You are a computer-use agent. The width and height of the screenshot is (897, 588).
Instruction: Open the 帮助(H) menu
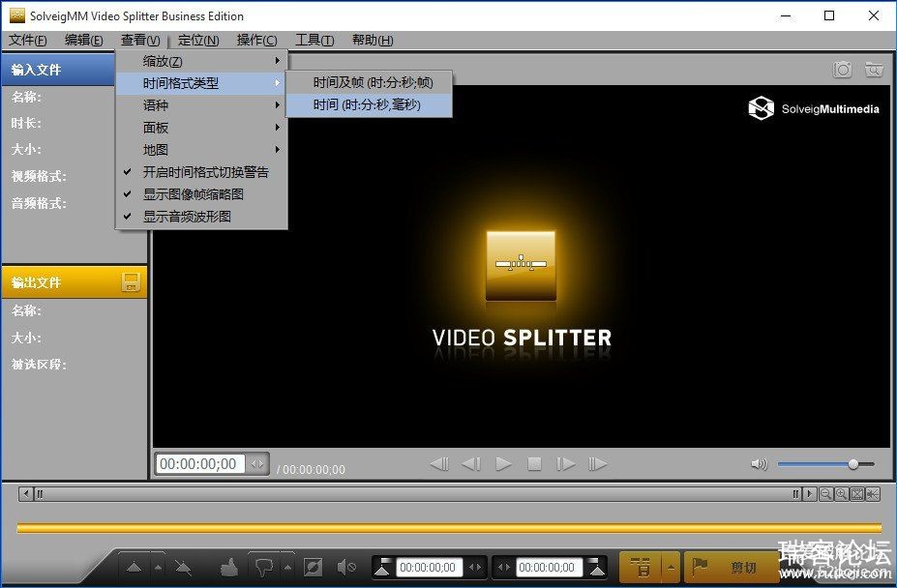pyautogui.click(x=373, y=40)
